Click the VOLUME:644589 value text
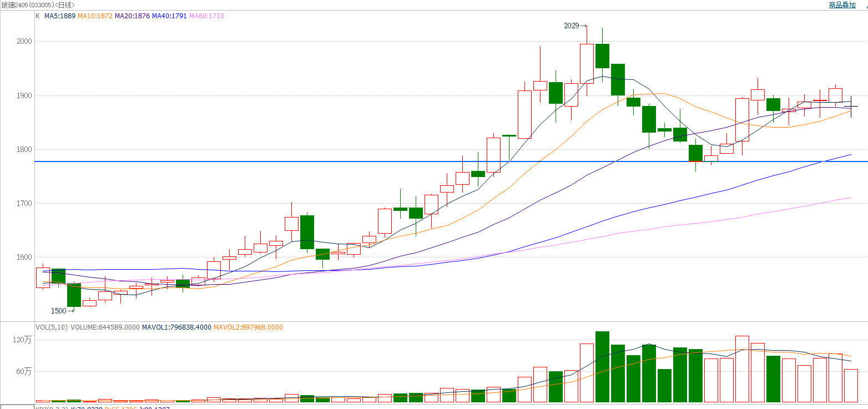 [105, 327]
